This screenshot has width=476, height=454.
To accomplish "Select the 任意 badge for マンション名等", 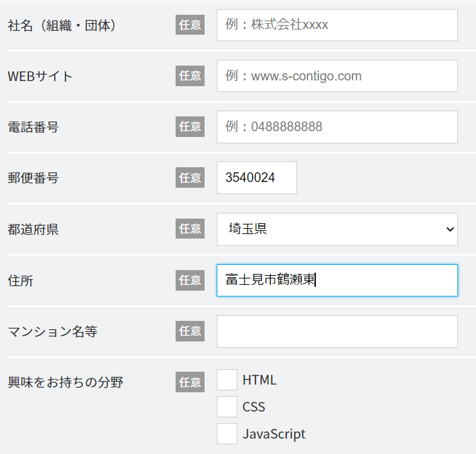I will (190, 331).
